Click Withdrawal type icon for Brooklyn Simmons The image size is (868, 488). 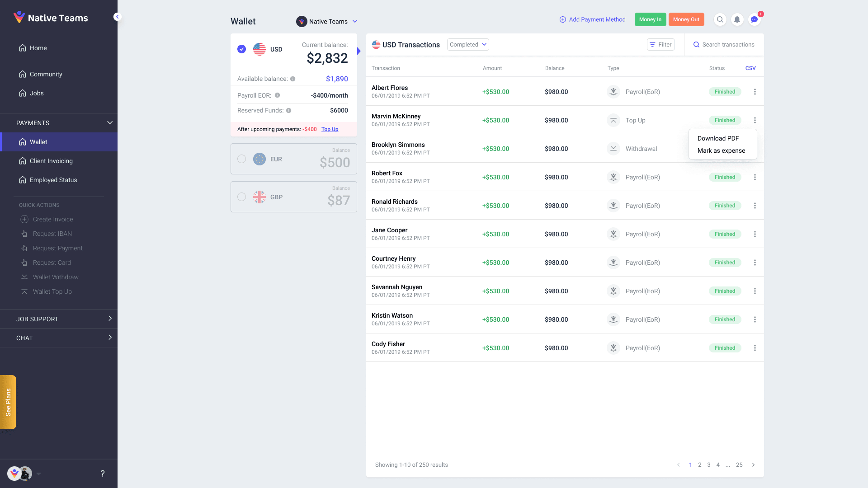613,149
